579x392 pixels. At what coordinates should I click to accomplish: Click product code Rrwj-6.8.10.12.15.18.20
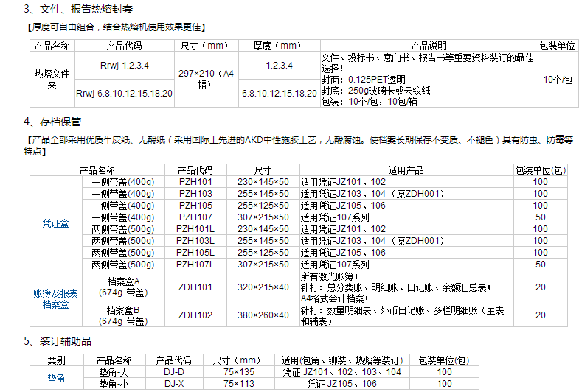[x=124, y=93]
